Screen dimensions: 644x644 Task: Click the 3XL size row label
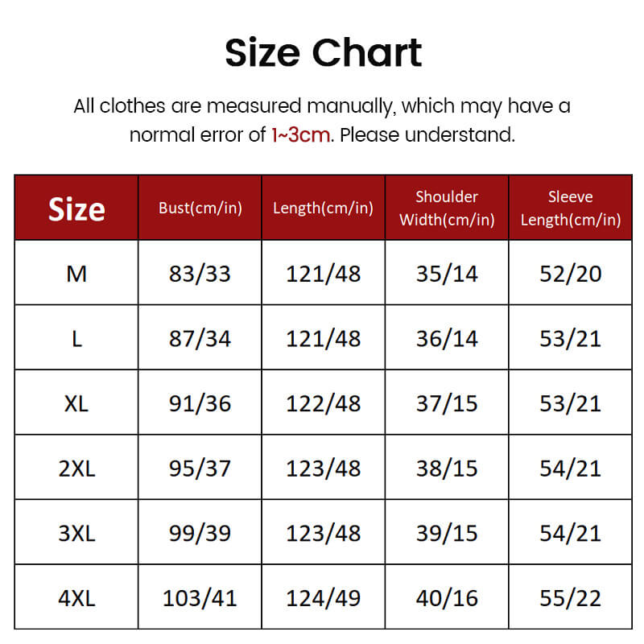76,533
